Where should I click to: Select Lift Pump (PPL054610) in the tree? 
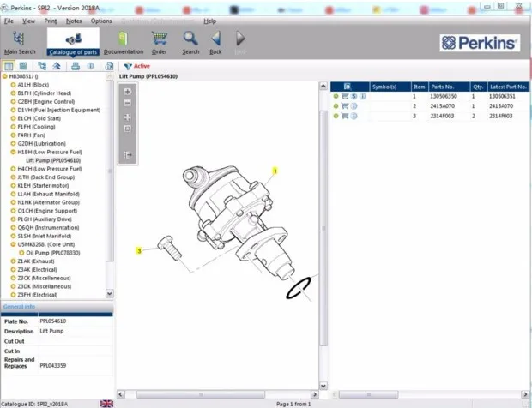coord(53,160)
